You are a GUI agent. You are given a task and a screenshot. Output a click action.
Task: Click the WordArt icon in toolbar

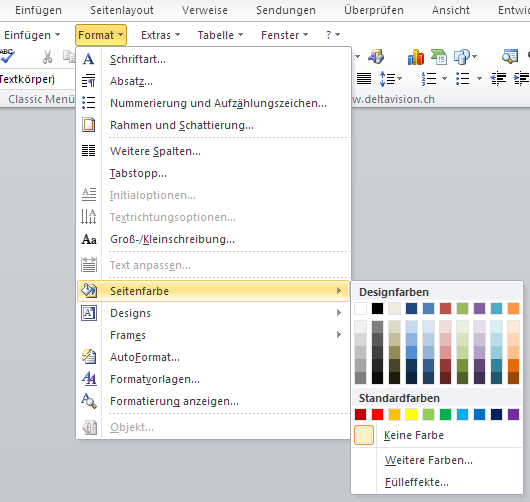[376, 56]
